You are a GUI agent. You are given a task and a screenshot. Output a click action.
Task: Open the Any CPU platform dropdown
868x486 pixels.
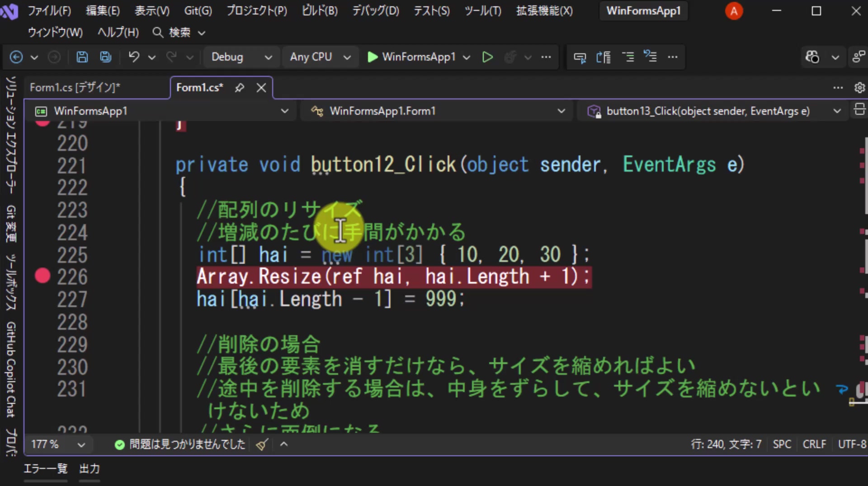320,57
